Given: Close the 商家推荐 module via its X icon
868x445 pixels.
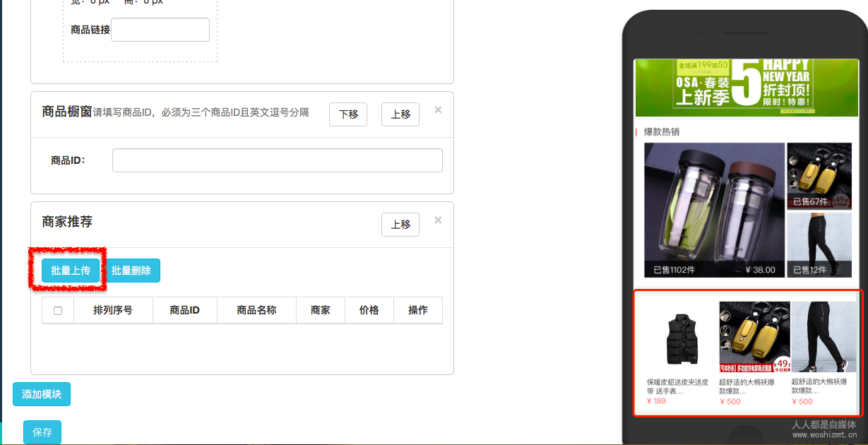Looking at the screenshot, I should pyautogui.click(x=438, y=220).
